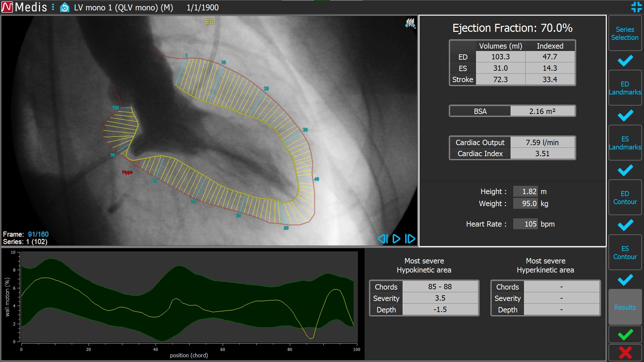Click the Weight value field
Viewport: 644px width, 362px height.
pos(526,203)
